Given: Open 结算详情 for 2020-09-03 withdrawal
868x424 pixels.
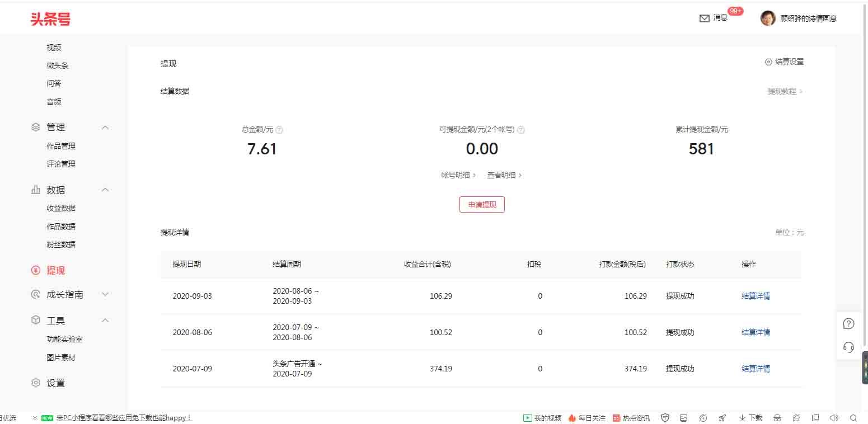Looking at the screenshot, I should (756, 296).
